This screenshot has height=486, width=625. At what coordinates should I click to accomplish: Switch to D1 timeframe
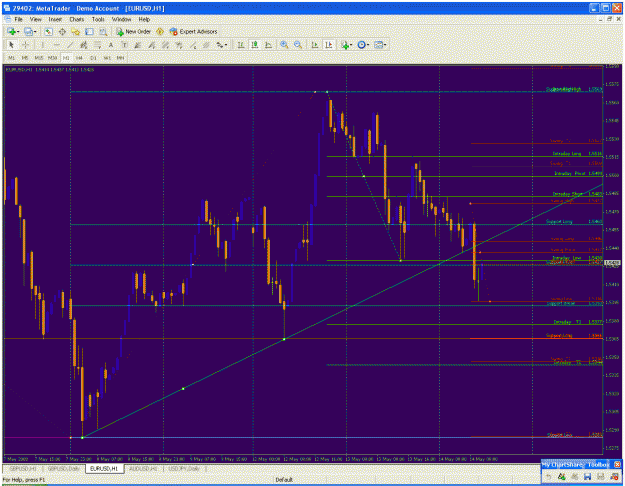[x=93, y=58]
